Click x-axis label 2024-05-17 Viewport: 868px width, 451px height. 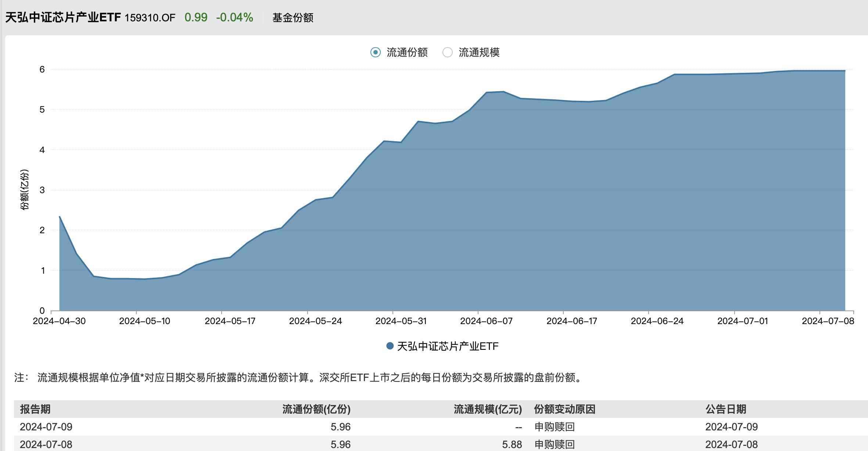(x=230, y=321)
